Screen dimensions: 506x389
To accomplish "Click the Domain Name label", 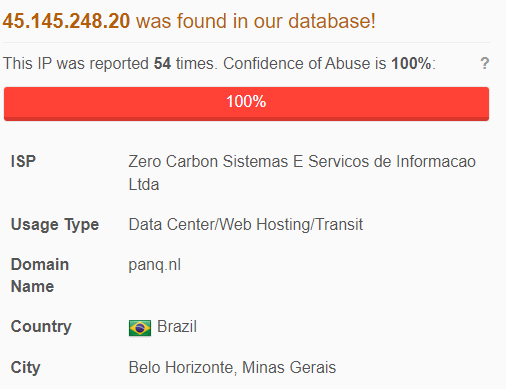I will point(40,275).
